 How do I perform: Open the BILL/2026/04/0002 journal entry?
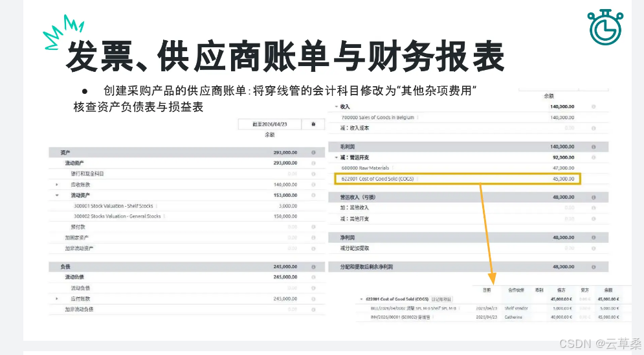tap(413, 308)
